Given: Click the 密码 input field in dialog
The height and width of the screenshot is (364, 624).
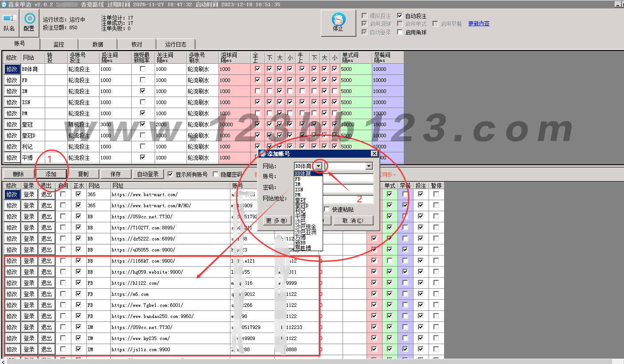Looking at the screenshot, I should (334, 188).
